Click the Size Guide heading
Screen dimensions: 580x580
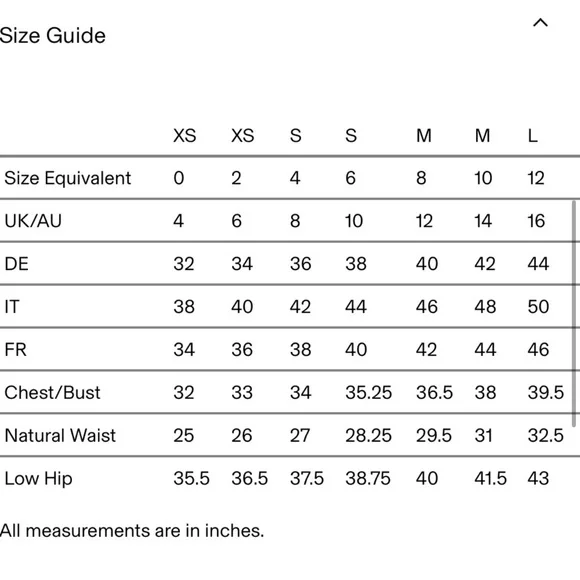pyautogui.click(x=53, y=36)
